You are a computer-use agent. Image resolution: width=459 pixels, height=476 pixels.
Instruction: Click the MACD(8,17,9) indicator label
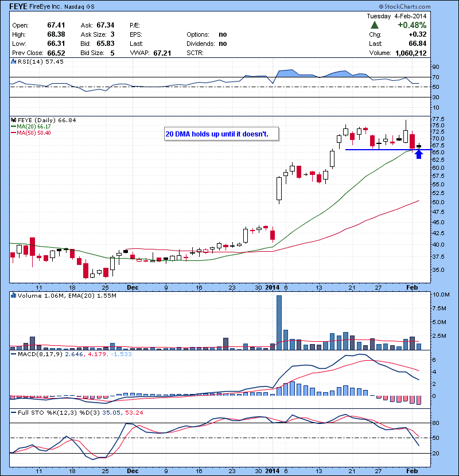pyautogui.click(x=40, y=354)
